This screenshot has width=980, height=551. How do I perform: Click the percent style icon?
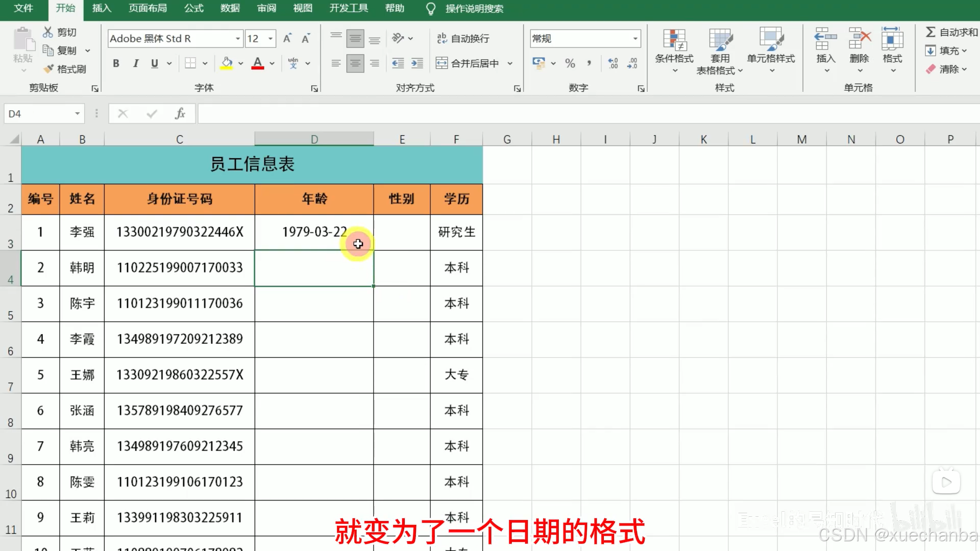(x=570, y=63)
